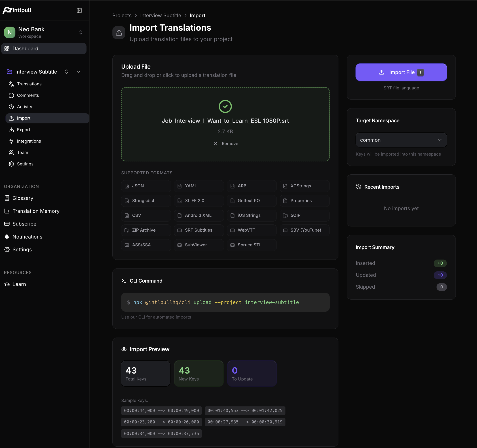477x448 pixels.
Task: Open the Activity history page
Action: click(x=24, y=107)
